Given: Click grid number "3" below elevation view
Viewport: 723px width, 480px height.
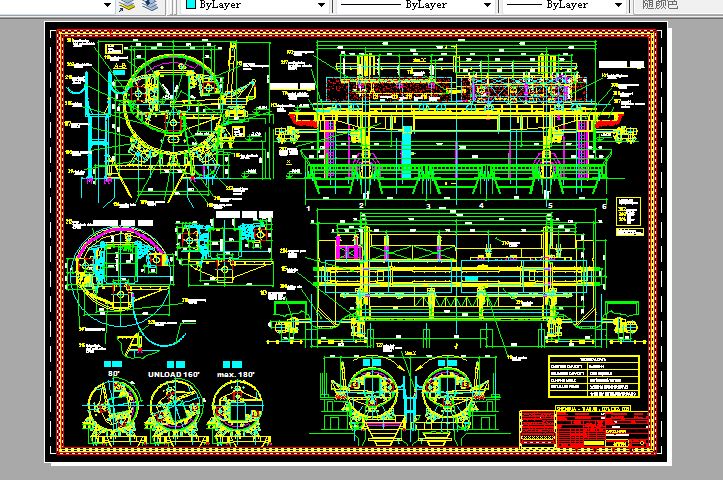Looking at the screenshot, I should coord(428,206).
